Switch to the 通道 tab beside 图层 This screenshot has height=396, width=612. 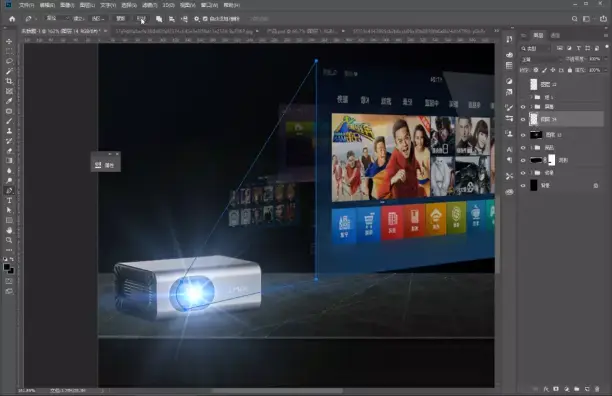(555, 36)
